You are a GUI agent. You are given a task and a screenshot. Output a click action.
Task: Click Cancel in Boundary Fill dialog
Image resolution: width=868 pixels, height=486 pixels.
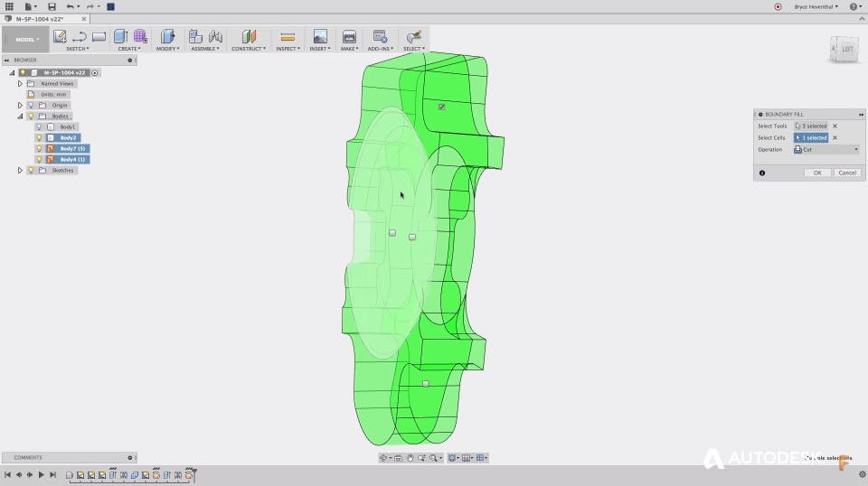[x=846, y=173]
